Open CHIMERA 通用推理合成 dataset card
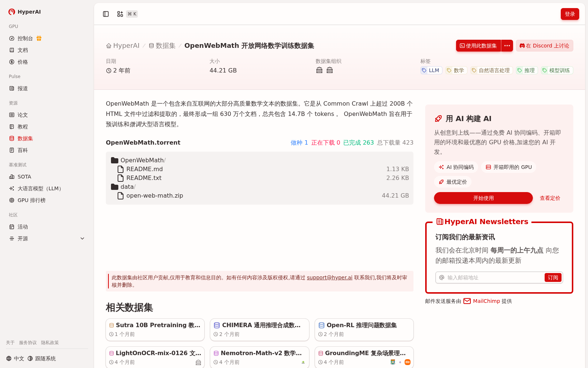This screenshot has height=368, width=588. click(x=259, y=330)
